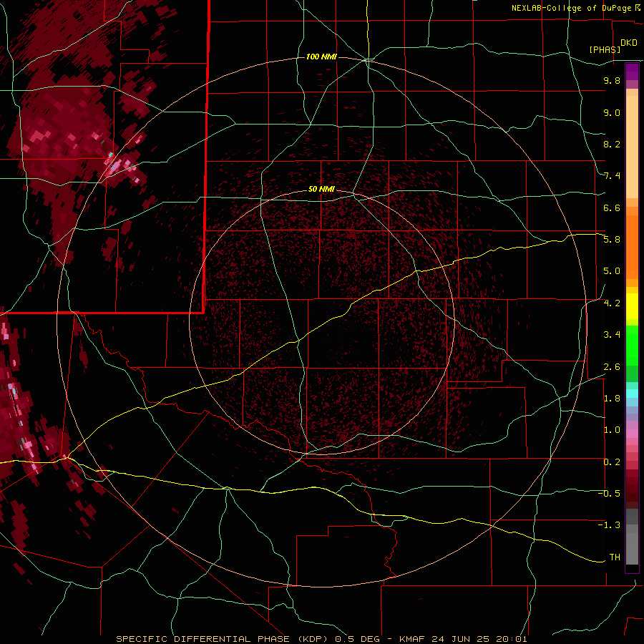The image size is (644, 644).
Task: Select the 5.8 value on the color scale
Action: pos(612,240)
